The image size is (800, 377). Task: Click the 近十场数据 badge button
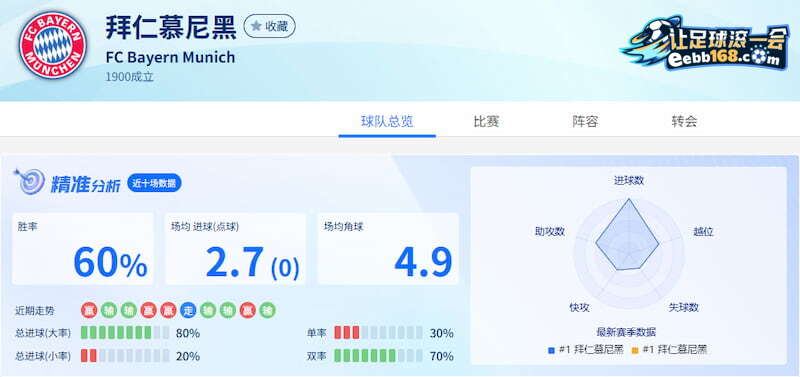(x=154, y=183)
